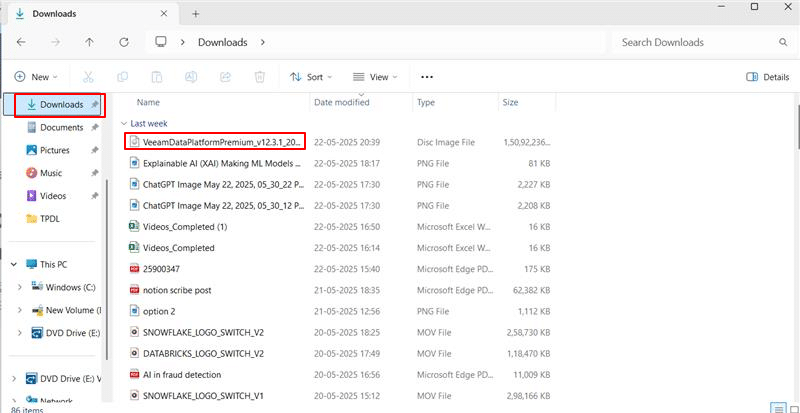Expand the New Volume drive node
Screen dimensions: 800x413
(x=20, y=310)
